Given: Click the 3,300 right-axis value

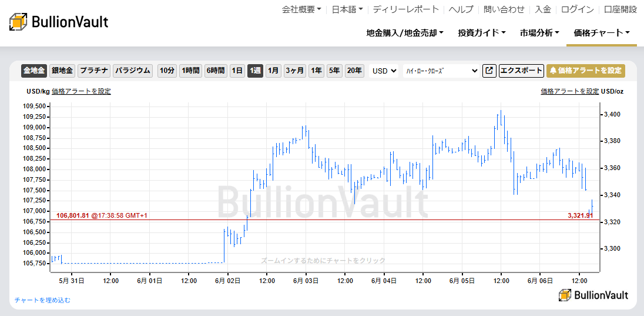Looking at the screenshot, I should [x=612, y=248].
